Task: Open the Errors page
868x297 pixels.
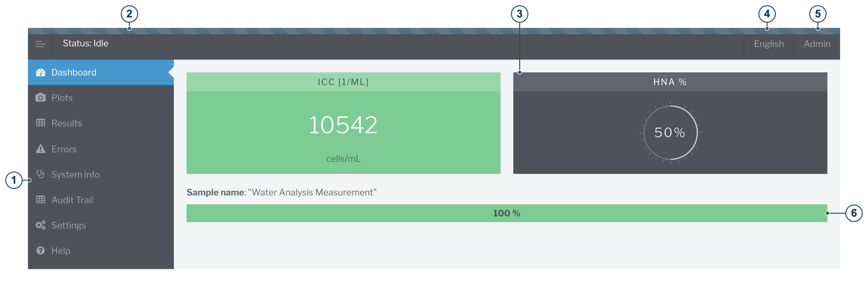Action: pos(101,149)
